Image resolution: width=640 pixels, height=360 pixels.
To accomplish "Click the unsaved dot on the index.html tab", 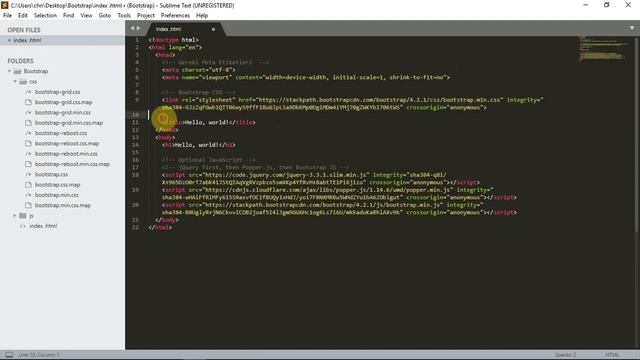I will tap(213, 29).
